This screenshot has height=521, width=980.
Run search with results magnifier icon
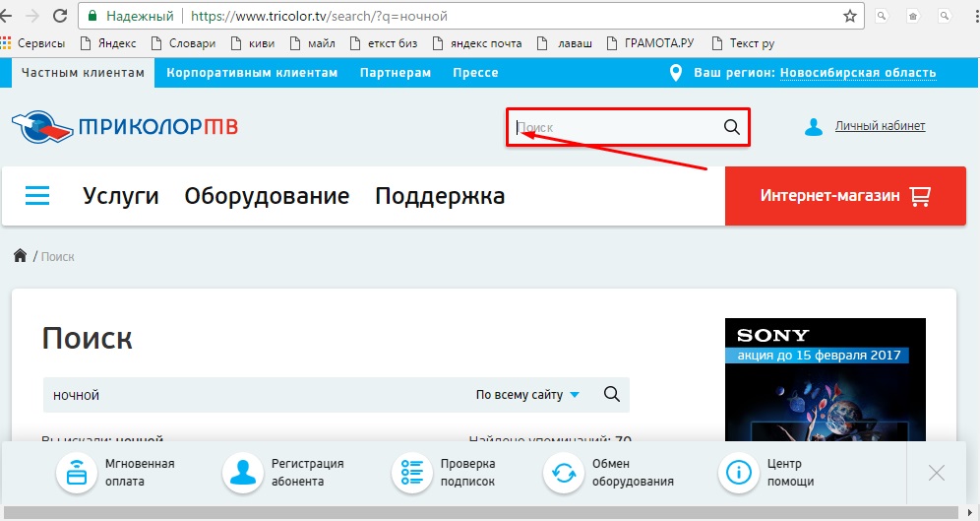611,394
